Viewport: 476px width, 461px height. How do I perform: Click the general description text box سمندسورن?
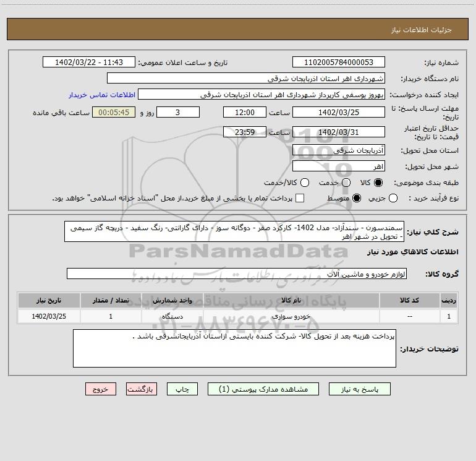(x=234, y=232)
